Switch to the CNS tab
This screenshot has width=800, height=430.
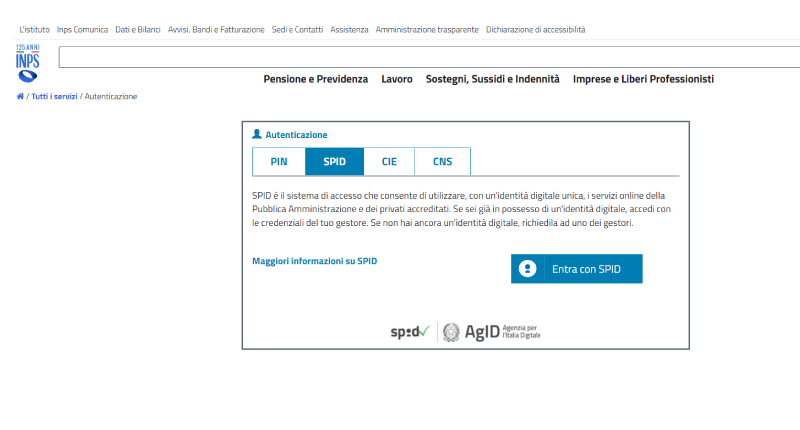pyautogui.click(x=442, y=162)
